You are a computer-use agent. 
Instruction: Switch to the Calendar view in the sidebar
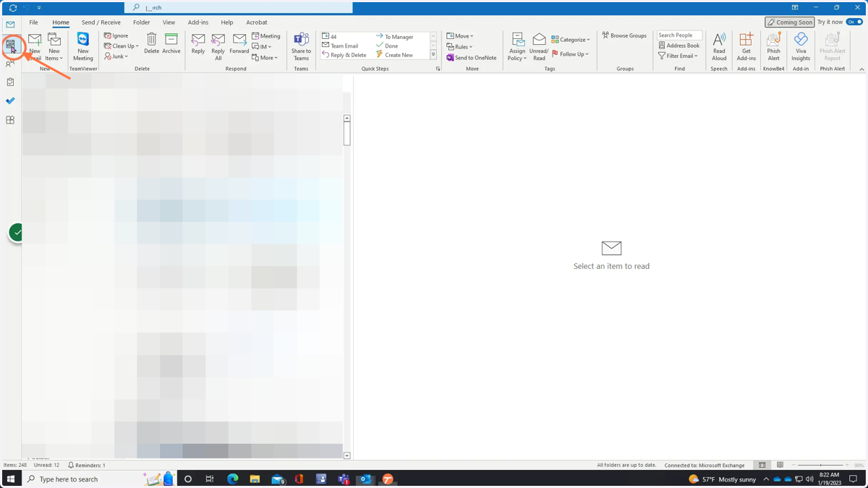pyautogui.click(x=10, y=46)
